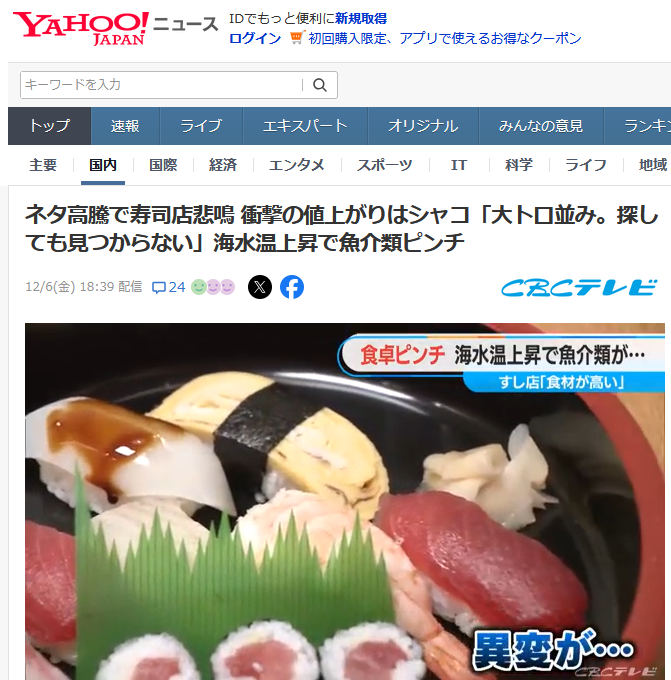Switch to the 速報 tab
Image resolution: width=671 pixels, height=680 pixels.
pos(125,126)
